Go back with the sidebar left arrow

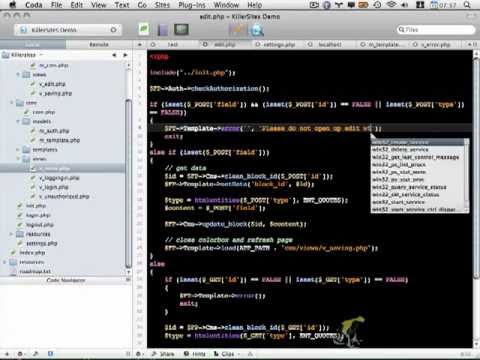(x=114, y=55)
